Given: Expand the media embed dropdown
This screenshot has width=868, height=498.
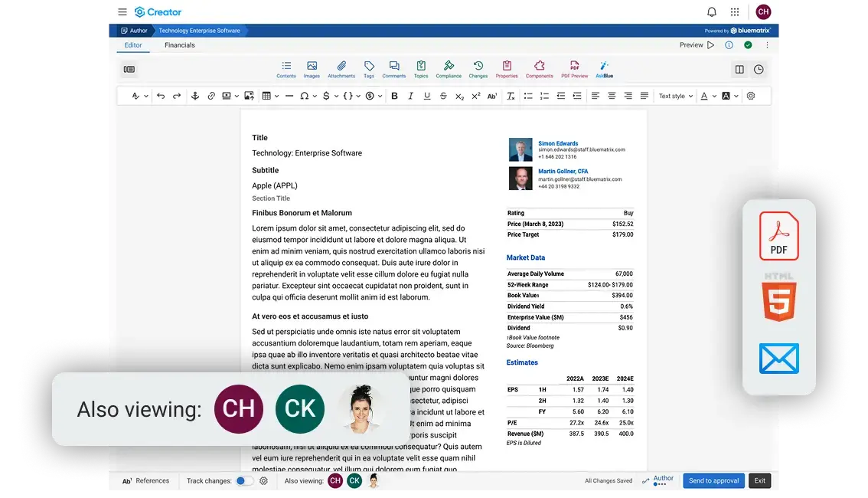Looking at the screenshot, I should coord(237,96).
